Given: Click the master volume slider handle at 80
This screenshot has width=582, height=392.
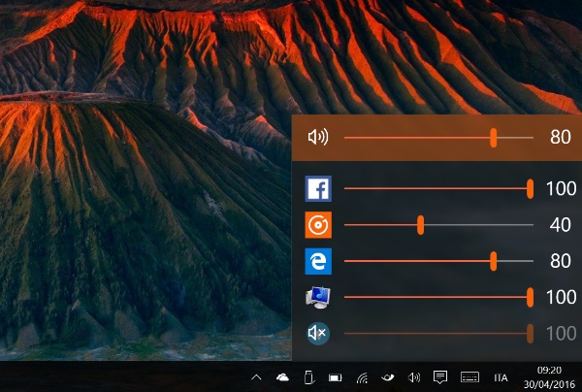Looking at the screenshot, I should tap(494, 138).
